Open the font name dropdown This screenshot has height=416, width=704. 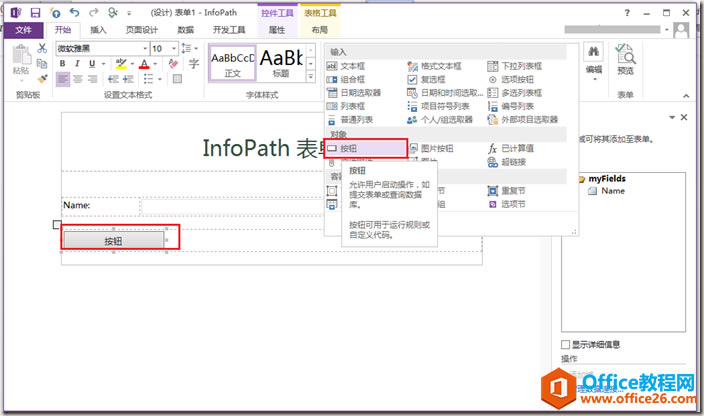click(x=145, y=48)
